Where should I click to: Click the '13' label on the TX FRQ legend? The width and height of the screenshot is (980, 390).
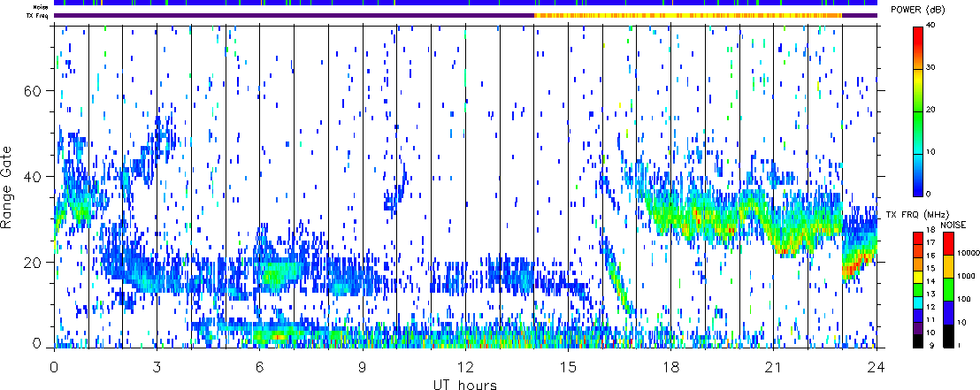tap(930, 294)
